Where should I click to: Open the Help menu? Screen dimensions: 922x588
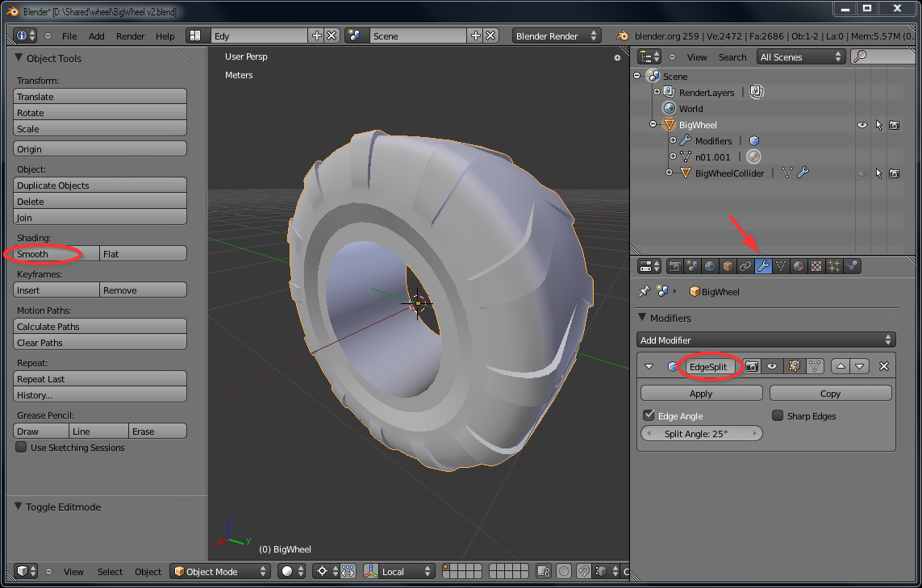165,35
